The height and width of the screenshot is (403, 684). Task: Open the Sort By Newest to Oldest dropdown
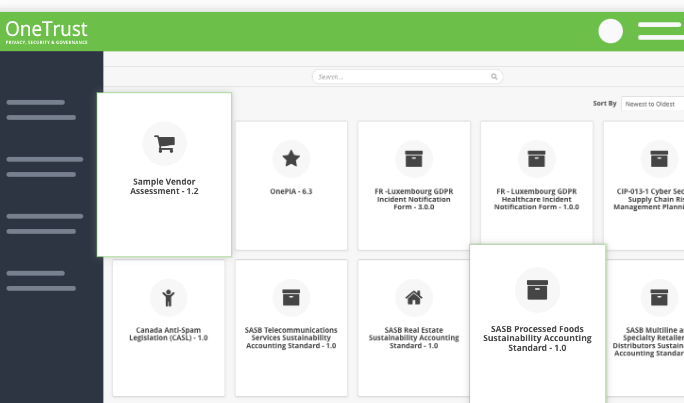click(652, 104)
